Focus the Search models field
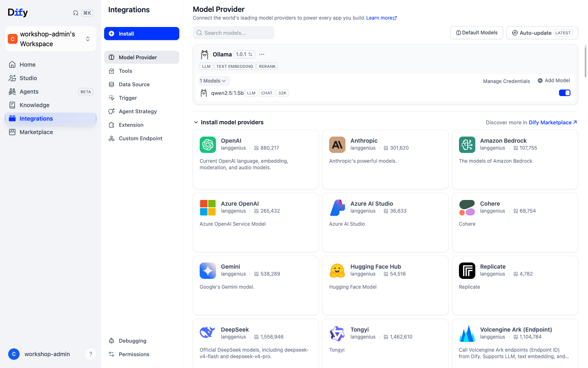Screen dimensions: 588x368 tap(234, 33)
